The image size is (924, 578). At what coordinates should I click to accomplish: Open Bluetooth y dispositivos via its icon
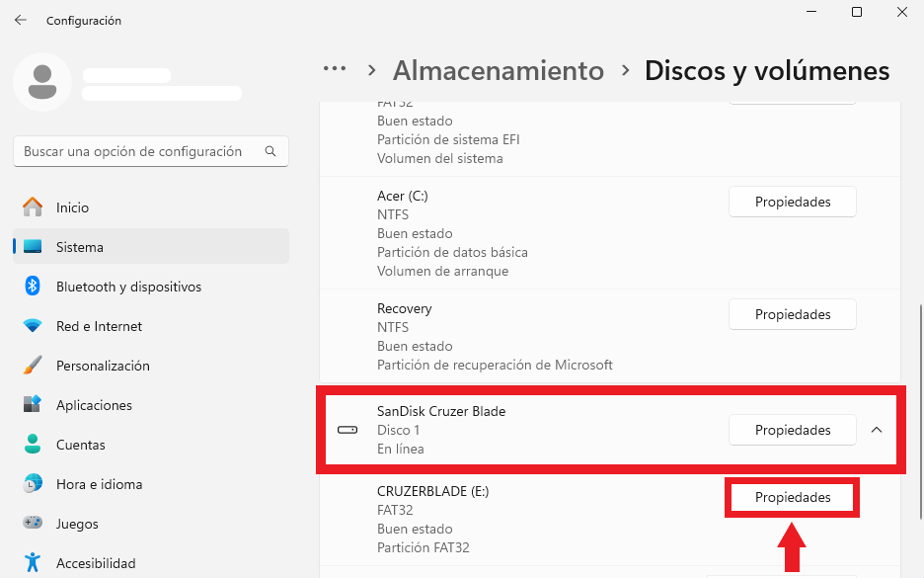[33, 287]
